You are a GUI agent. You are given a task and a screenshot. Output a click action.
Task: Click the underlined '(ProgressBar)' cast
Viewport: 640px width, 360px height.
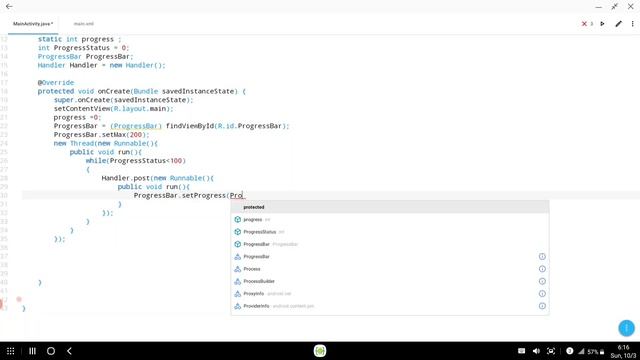[x=136, y=126]
